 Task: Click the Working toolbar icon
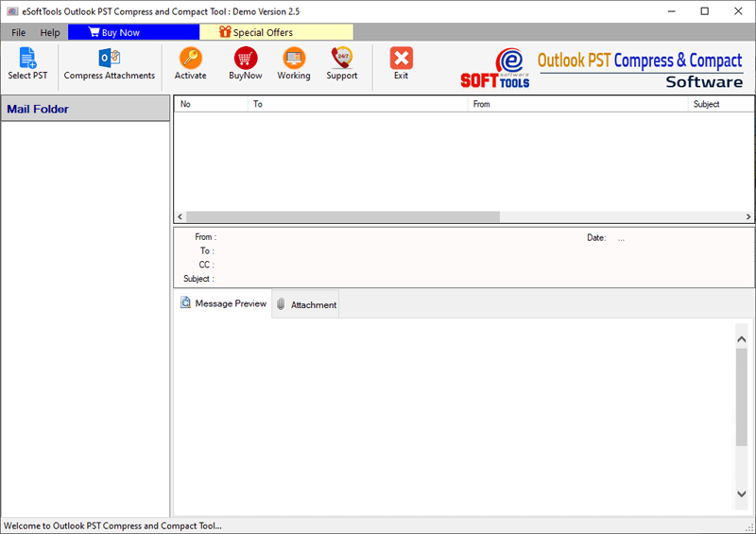pos(294,63)
